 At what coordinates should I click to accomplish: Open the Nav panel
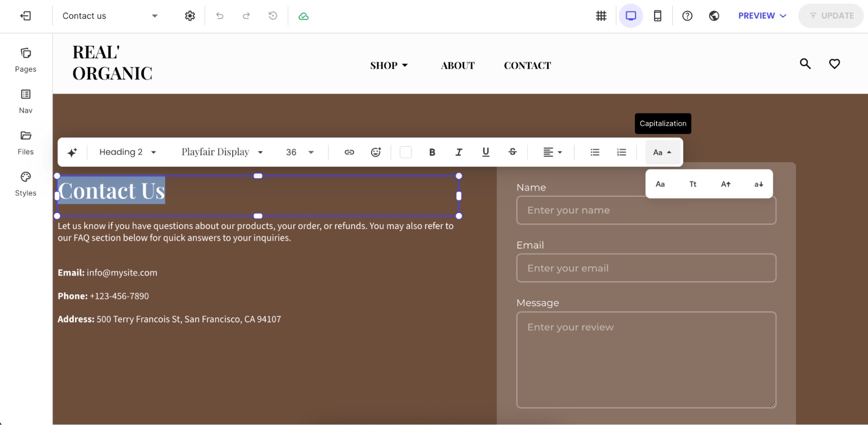[26, 101]
